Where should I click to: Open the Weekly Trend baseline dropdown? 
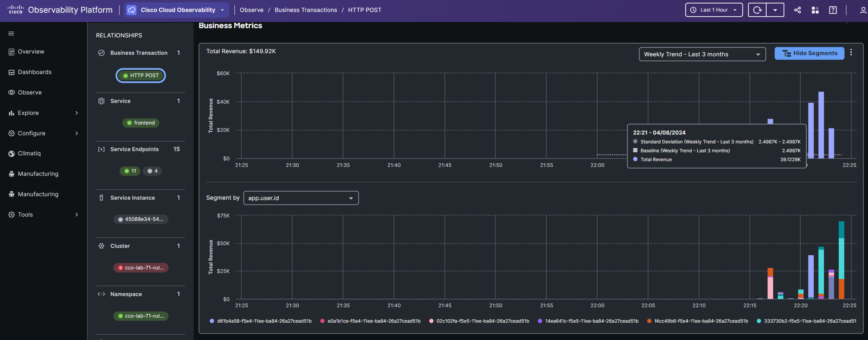(x=702, y=54)
